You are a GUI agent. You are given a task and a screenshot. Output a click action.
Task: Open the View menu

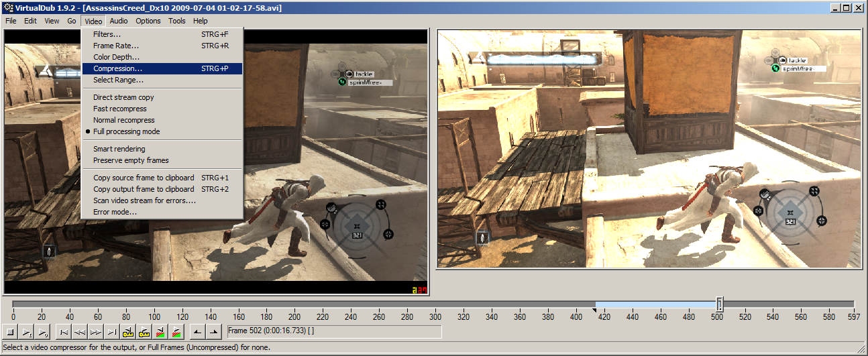tap(52, 21)
